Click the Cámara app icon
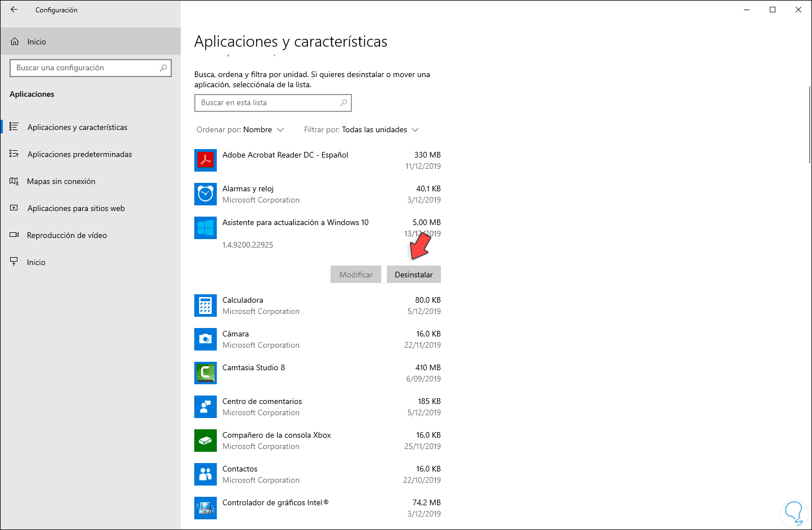812x530 pixels. pyautogui.click(x=206, y=339)
